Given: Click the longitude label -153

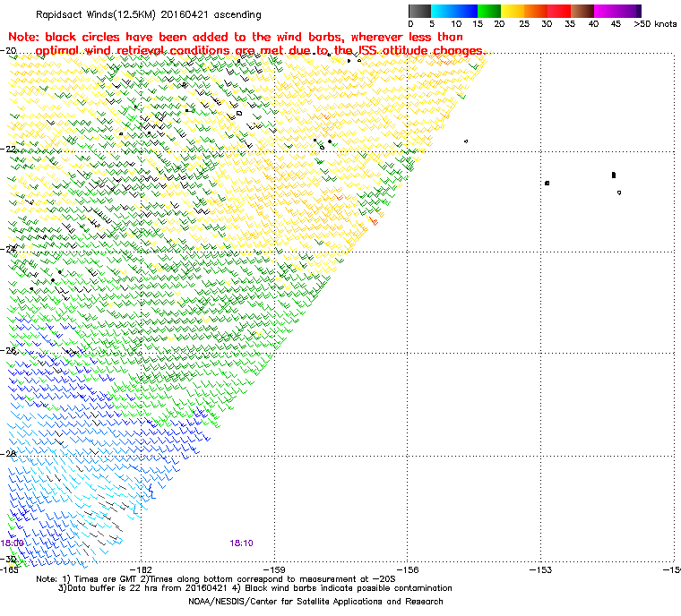Looking at the screenshot, I should (x=540, y=569).
